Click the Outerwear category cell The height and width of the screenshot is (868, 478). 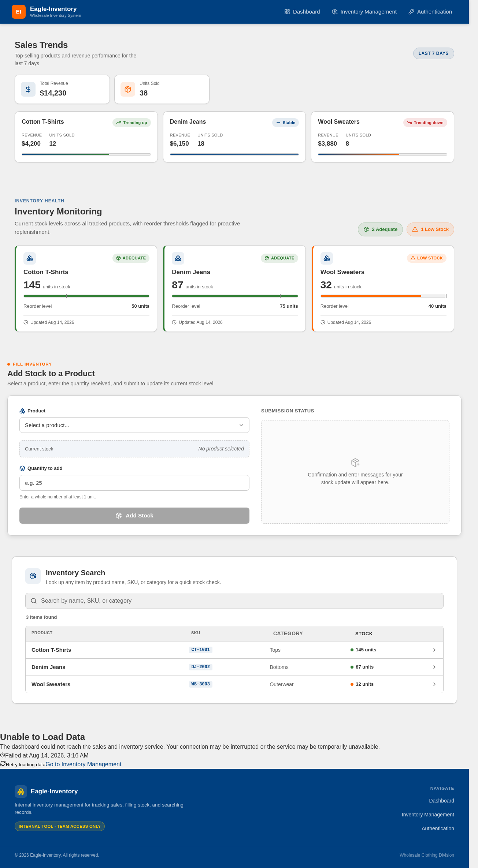click(x=282, y=684)
